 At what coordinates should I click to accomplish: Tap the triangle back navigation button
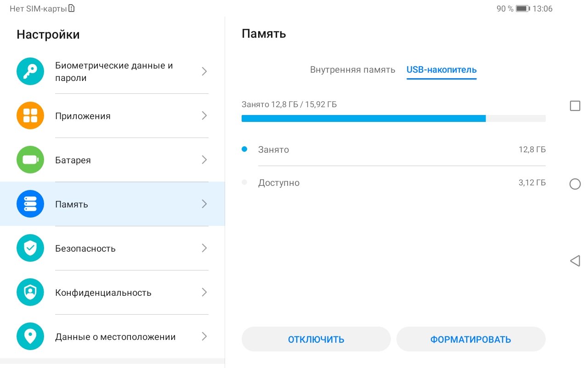tap(575, 261)
